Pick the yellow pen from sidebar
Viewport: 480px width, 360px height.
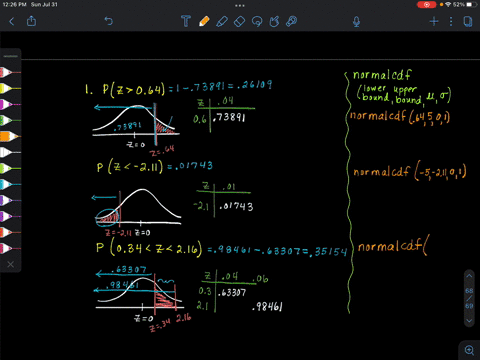pos(10,88)
